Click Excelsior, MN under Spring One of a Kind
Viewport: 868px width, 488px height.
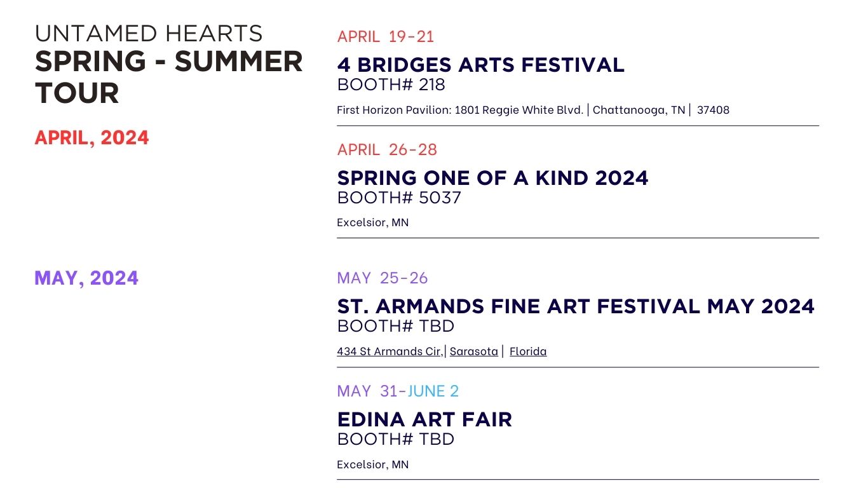pos(373,222)
